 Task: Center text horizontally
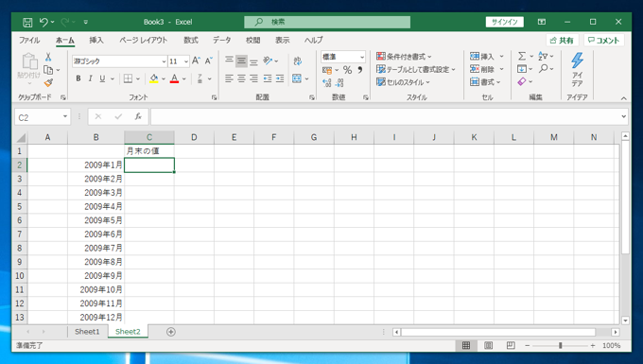[x=241, y=78]
